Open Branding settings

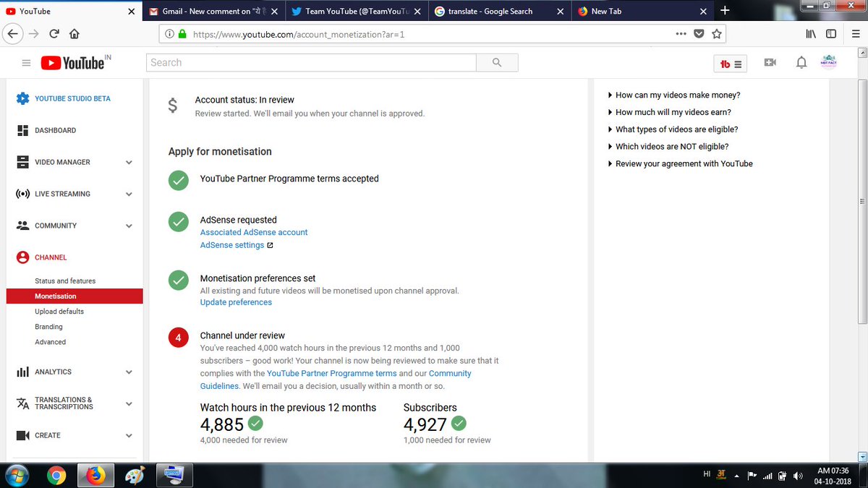tap(48, 327)
